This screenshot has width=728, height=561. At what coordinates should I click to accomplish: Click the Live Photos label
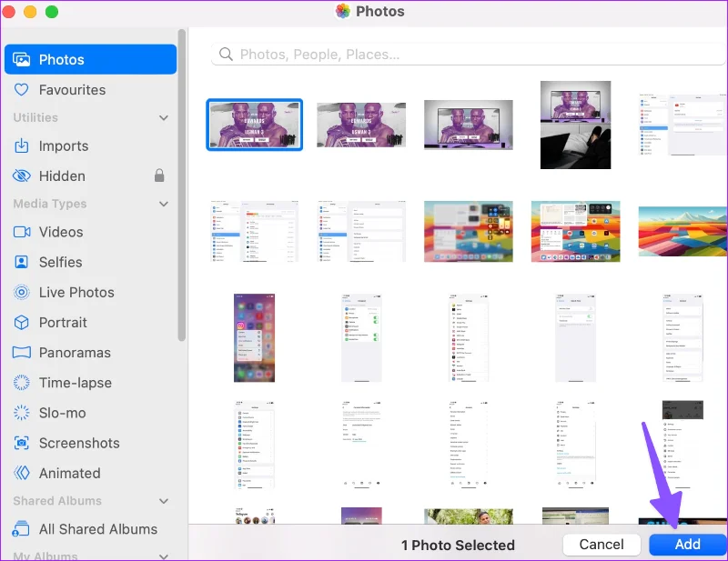coord(76,292)
